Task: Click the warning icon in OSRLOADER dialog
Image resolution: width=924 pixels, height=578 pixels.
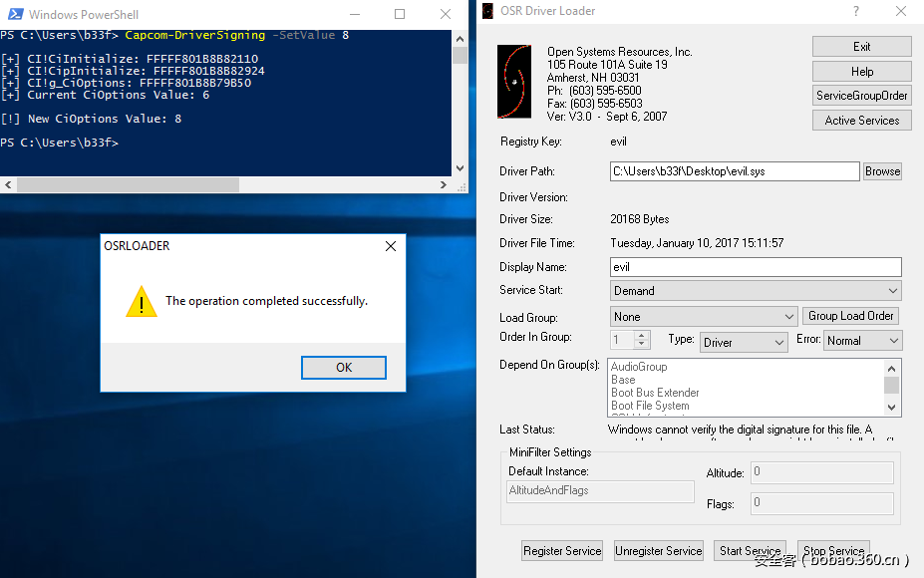Action: tap(141, 301)
